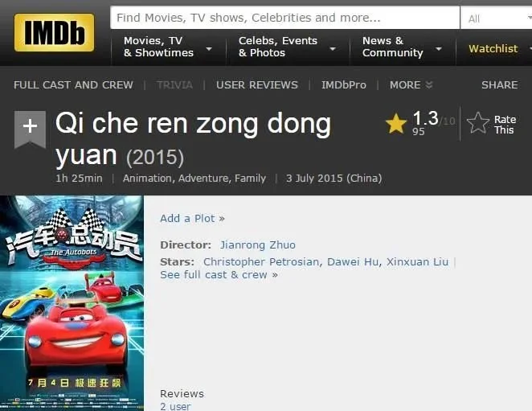The height and width of the screenshot is (411, 532).
Task: Open Christopher Petrosian's page
Action: click(261, 262)
